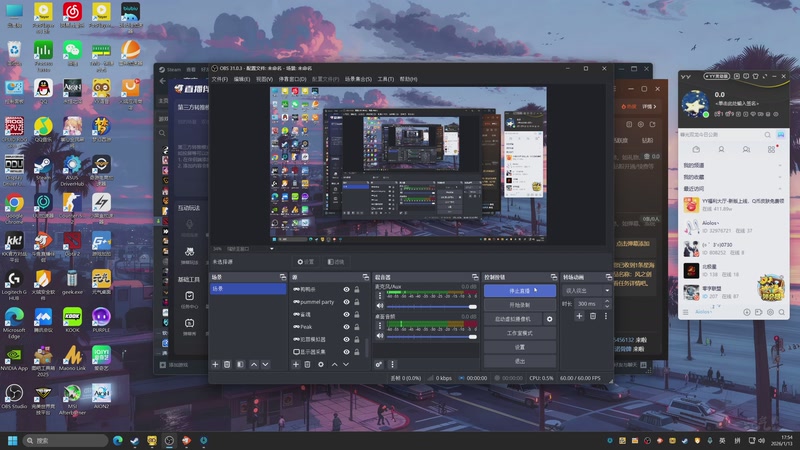Remove selected scene with trash icon
Screen dimensions: 800x450
pos(227,364)
